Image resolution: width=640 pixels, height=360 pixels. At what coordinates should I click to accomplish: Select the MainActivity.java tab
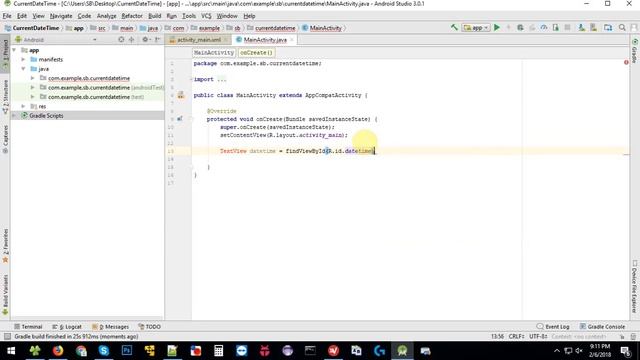264,40
